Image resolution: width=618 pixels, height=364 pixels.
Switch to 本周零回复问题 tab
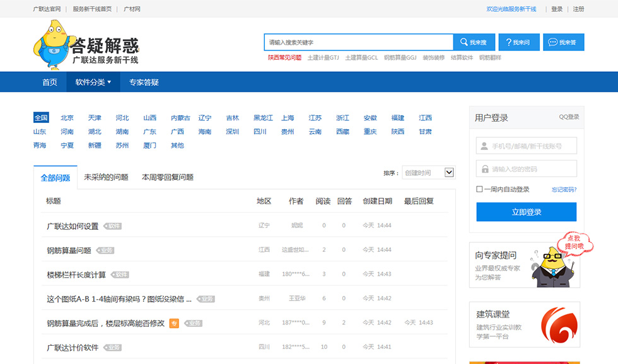click(167, 178)
